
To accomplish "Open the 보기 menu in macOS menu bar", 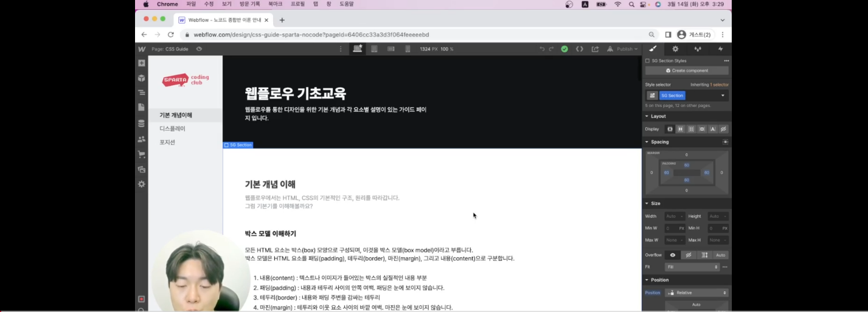I will point(227,4).
